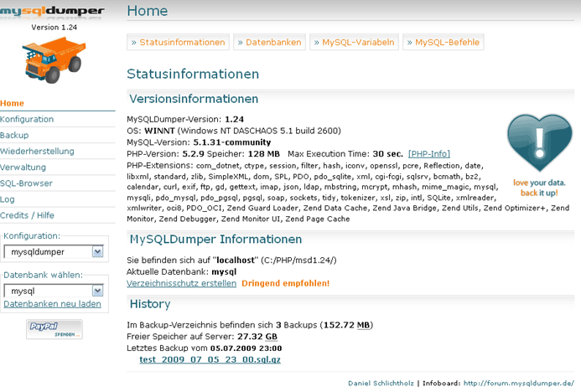This screenshot has height=392, width=581.
Task: Switch to the MySQL-Variabeln tab
Action: coord(355,42)
